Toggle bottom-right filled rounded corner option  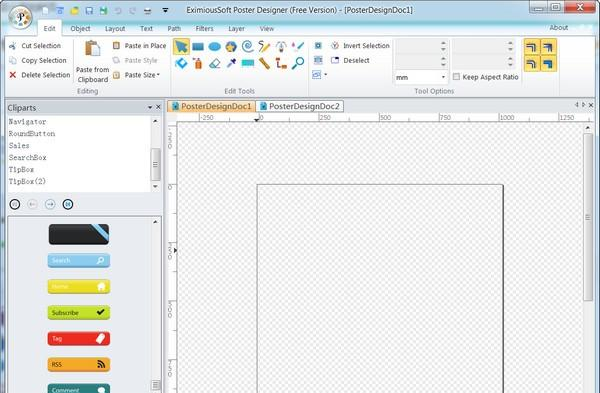(x=548, y=63)
